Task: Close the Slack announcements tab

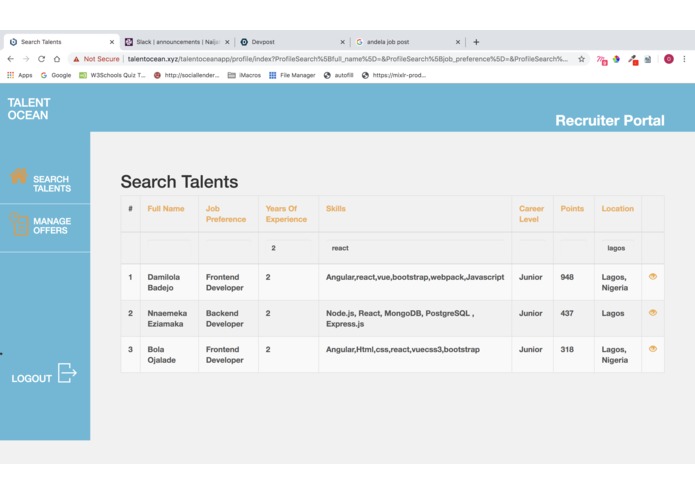Action: (227, 42)
